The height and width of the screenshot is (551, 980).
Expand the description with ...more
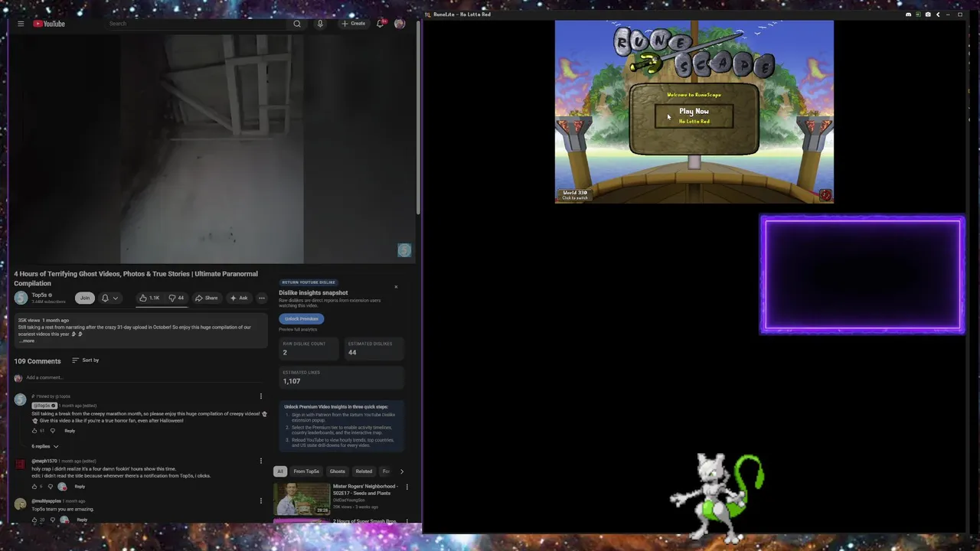tap(27, 341)
